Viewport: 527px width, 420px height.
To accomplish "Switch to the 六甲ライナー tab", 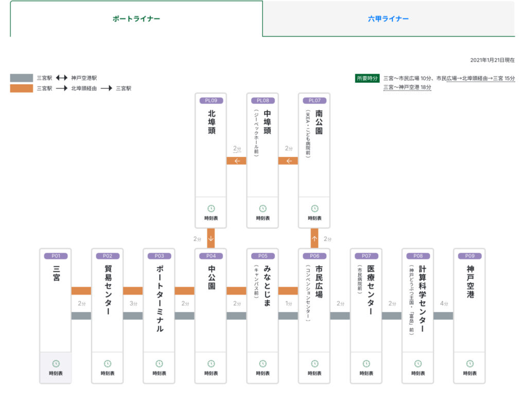I will pyautogui.click(x=389, y=19).
